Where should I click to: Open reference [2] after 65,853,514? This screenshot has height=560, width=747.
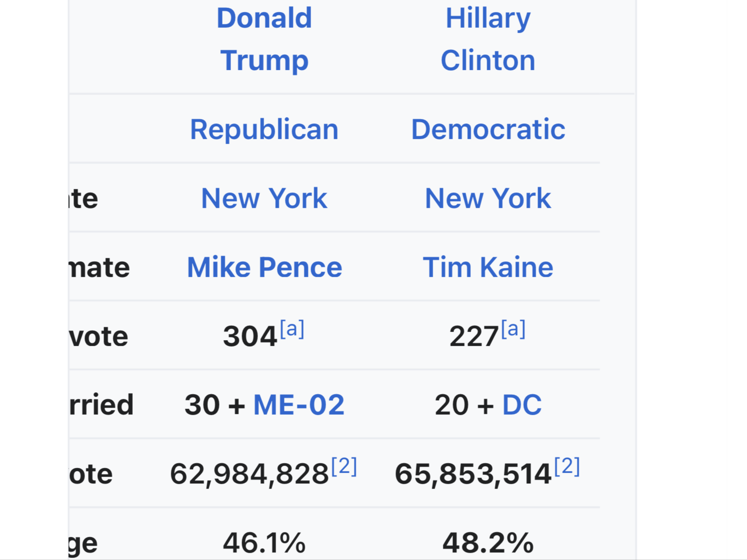567,467
